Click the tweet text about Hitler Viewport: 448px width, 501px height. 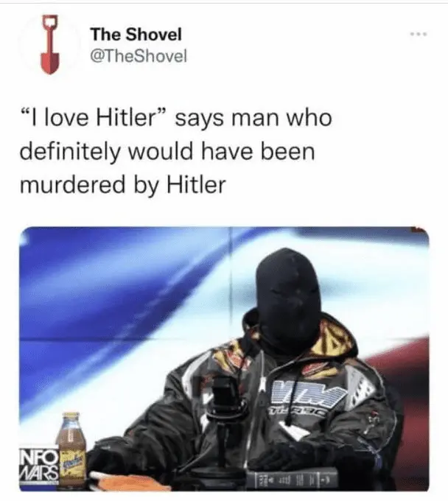176,151
